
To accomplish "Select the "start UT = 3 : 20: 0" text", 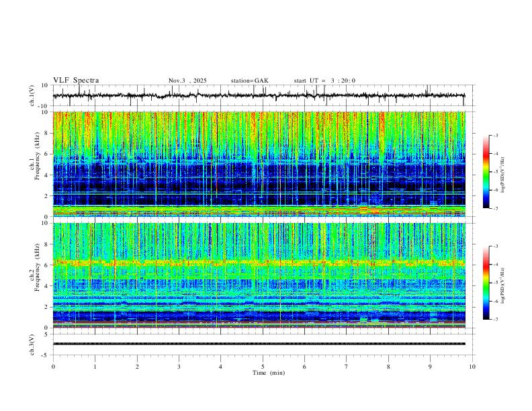I will pos(324,81).
